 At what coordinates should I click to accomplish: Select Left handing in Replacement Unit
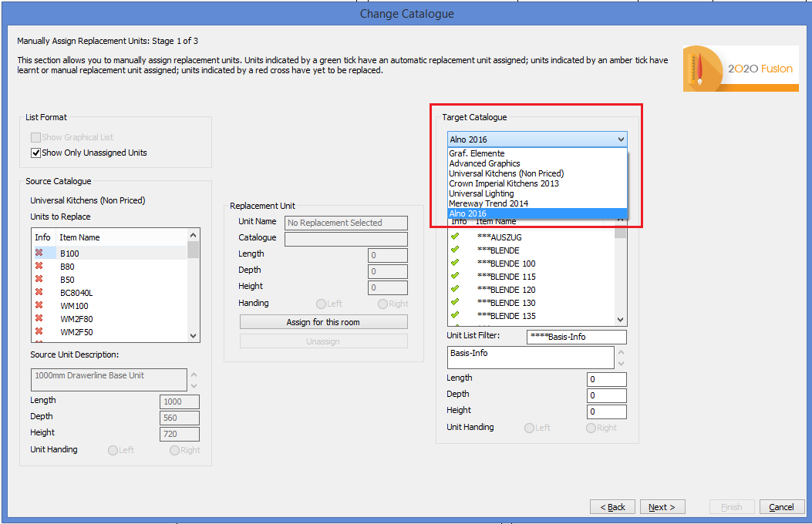(x=321, y=304)
